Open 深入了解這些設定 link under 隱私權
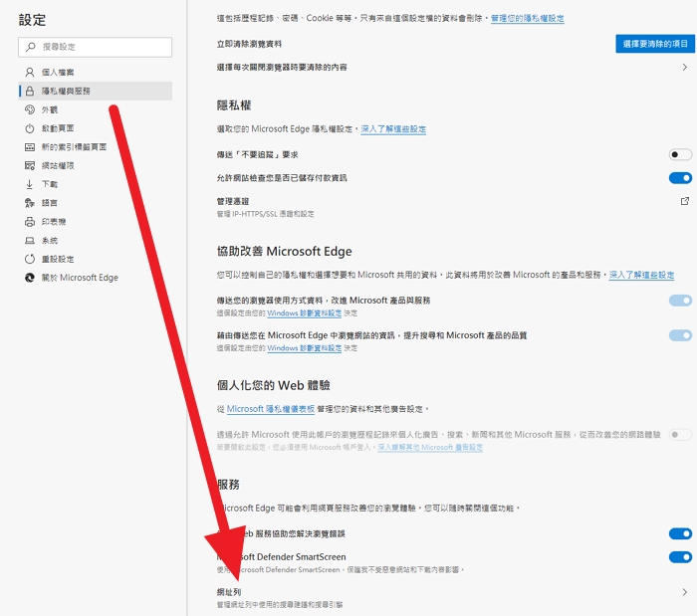This screenshot has width=697, height=616. (x=393, y=129)
